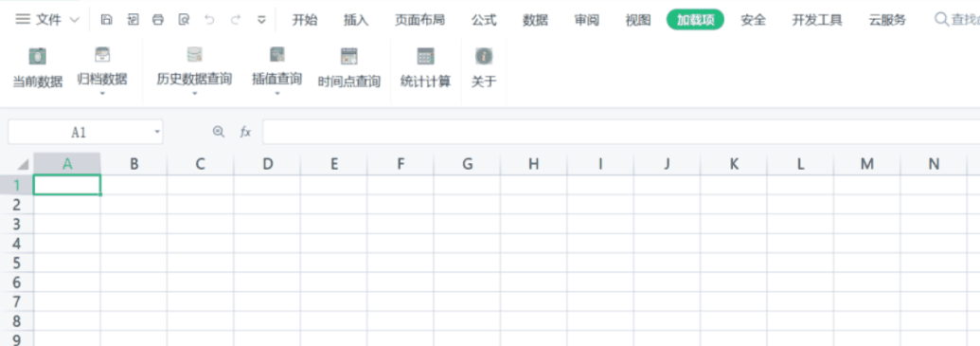Screen dimensions: 980x346
Task: Open the name box dropdown arrow
Action: click(157, 132)
